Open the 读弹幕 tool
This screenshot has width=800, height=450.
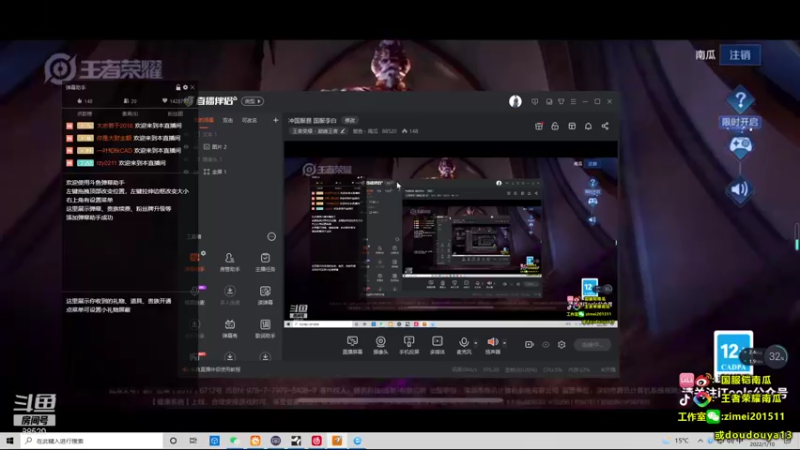tap(265, 295)
